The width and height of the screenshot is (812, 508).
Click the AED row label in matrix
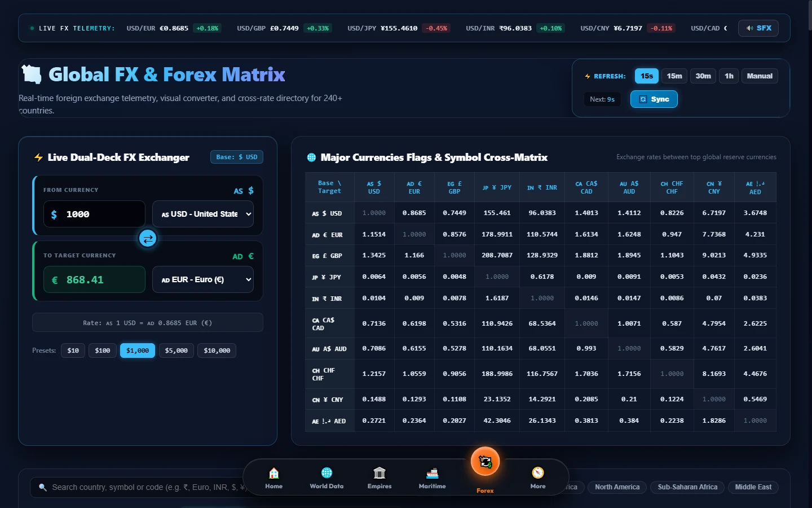(329, 421)
